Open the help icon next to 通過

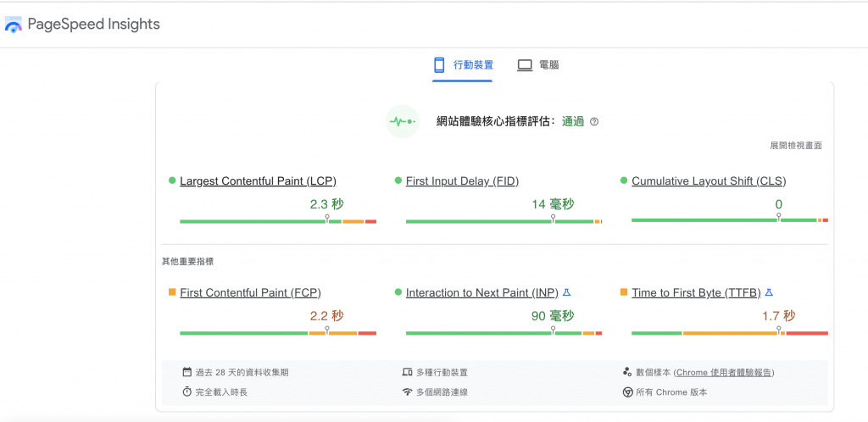click(x=594, y=122)
